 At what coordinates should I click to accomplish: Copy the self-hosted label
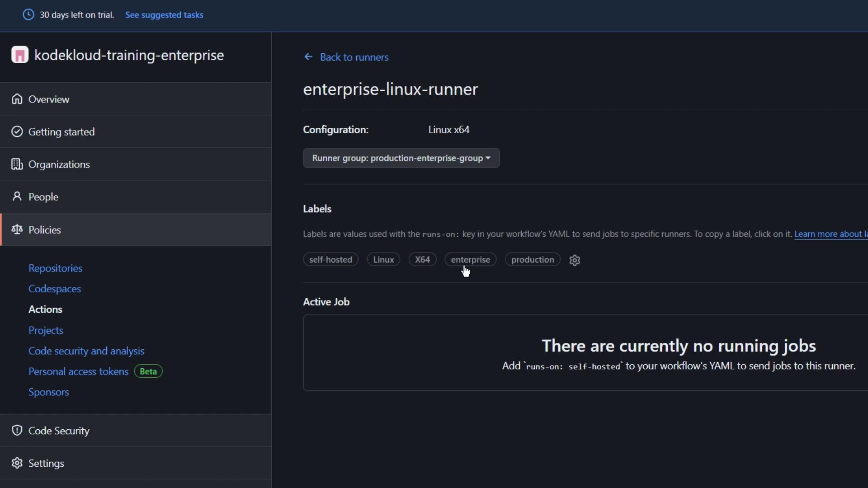[x=330, y=260]
